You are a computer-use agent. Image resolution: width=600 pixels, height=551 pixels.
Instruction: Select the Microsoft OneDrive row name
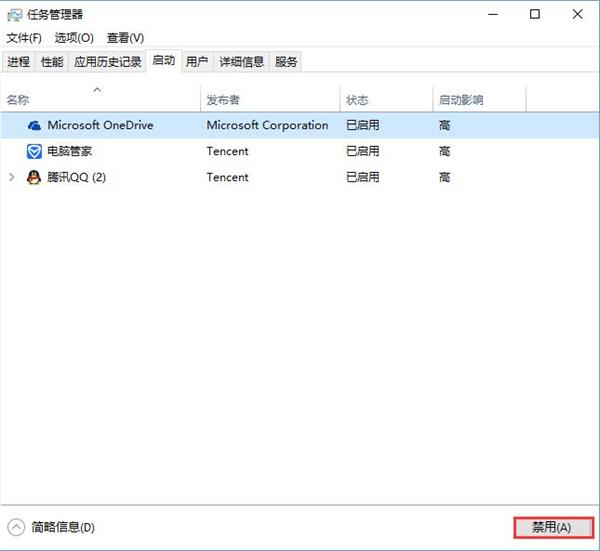[100, 125]
